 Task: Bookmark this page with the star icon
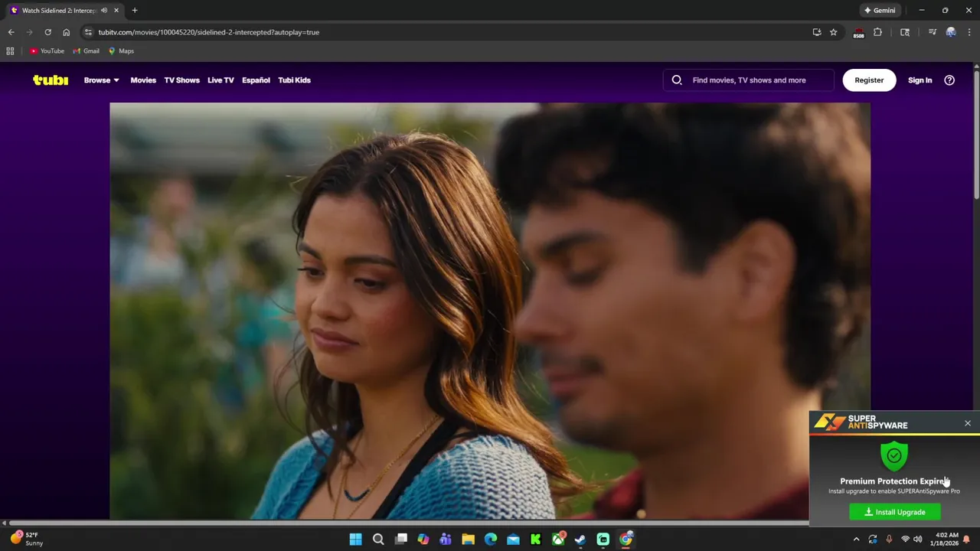[834, 32]
